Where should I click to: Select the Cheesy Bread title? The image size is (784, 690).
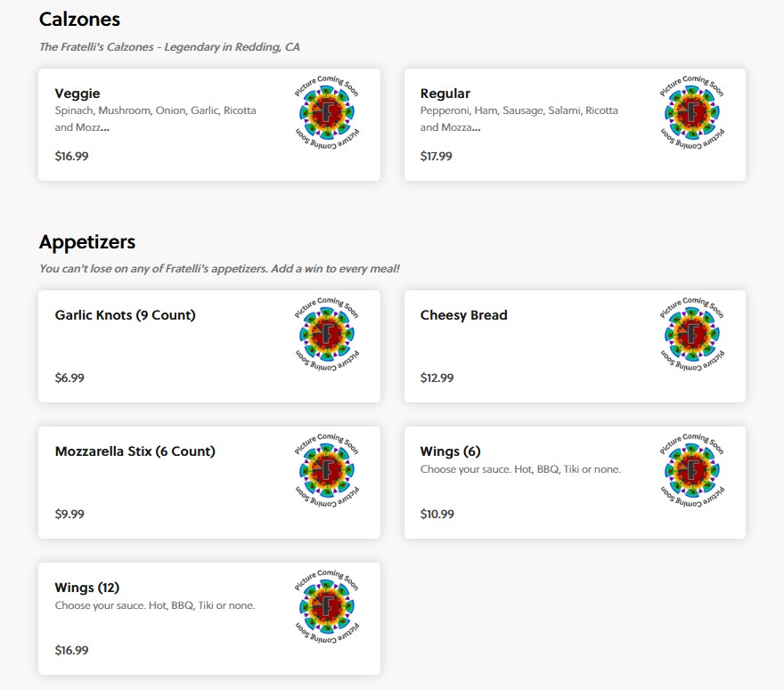(x=463, y=315)
